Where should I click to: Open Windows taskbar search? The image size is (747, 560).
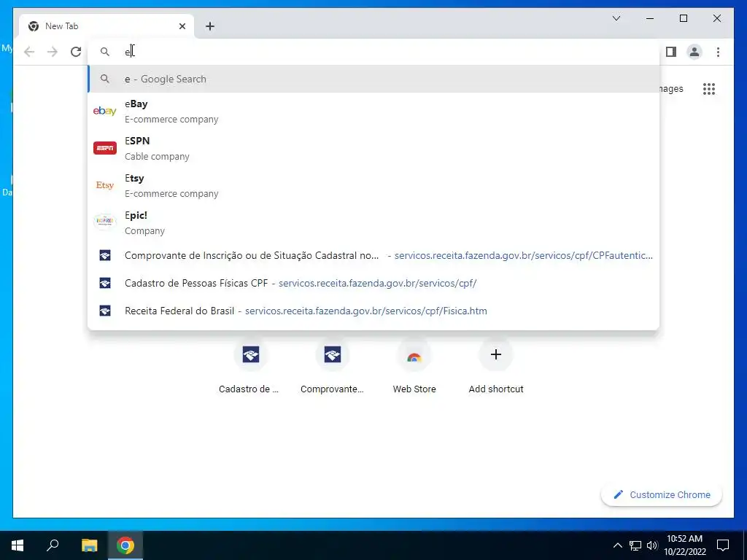coord(53,545)
